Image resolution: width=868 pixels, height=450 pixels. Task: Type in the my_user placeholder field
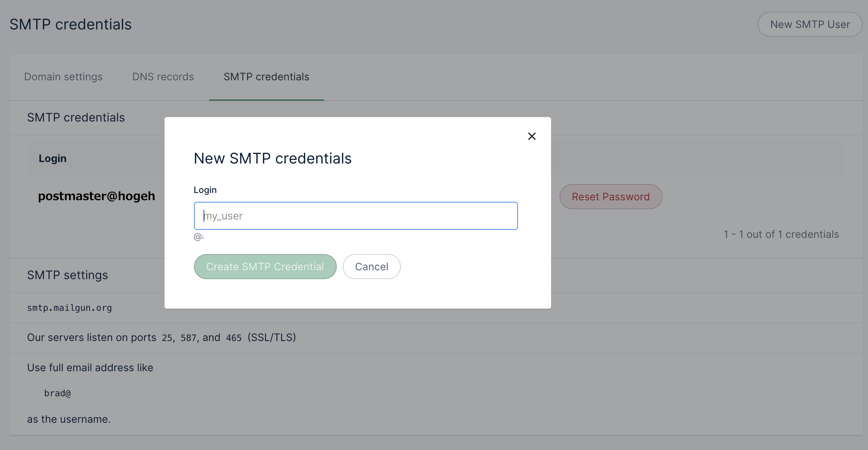[x=356, y=216]
